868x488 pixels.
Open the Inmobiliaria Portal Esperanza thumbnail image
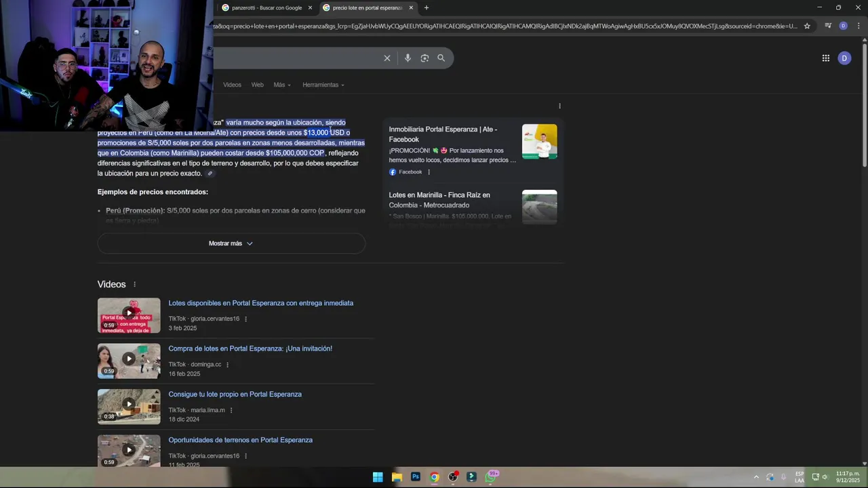(540, 142)
